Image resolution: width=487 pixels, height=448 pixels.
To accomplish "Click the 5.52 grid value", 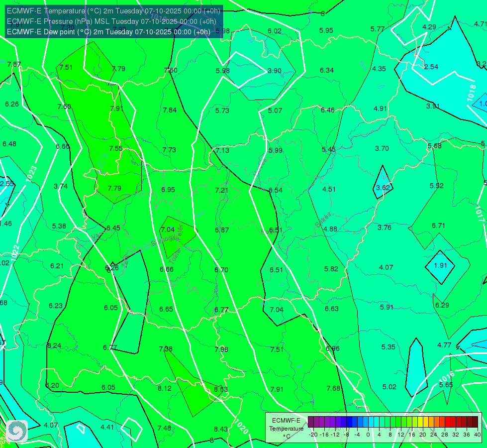I will tap(436, 186).
